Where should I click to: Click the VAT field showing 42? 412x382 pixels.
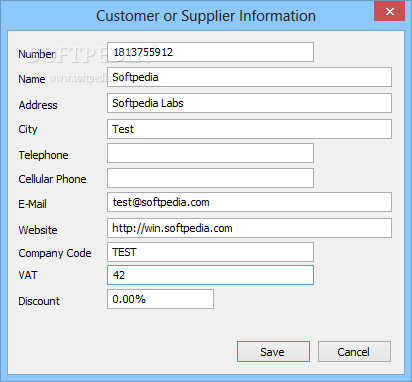coord(210,275)
